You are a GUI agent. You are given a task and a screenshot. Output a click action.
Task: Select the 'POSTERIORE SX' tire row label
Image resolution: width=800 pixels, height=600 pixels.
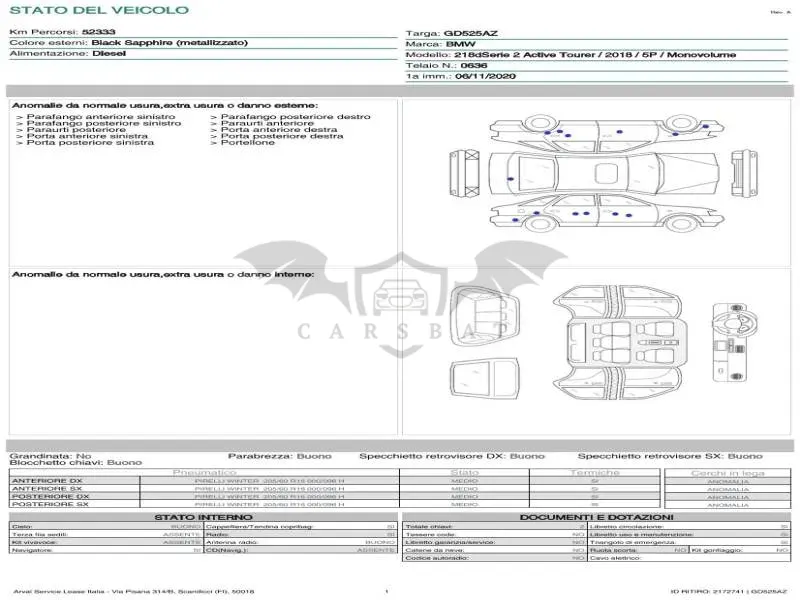click(50, 504)
